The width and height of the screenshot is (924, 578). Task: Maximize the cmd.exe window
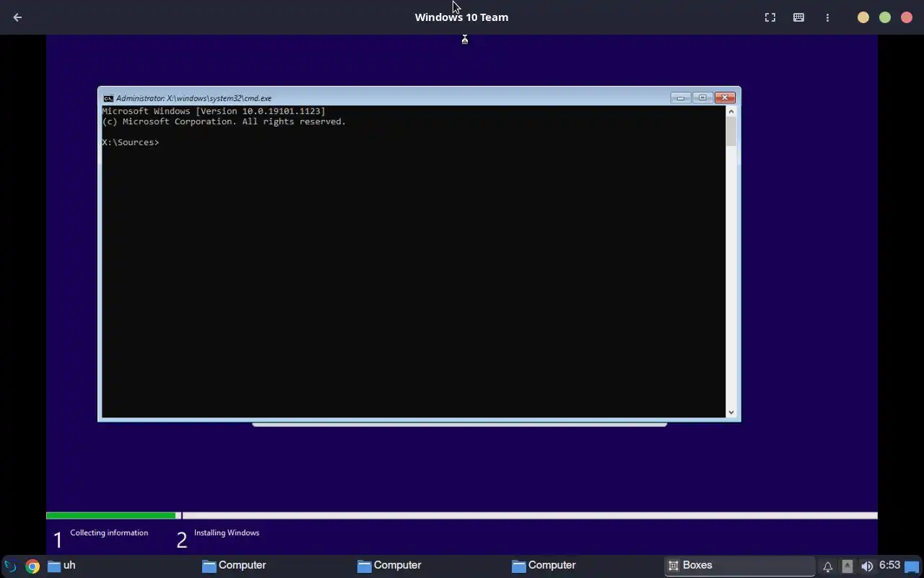pos(702,98)
